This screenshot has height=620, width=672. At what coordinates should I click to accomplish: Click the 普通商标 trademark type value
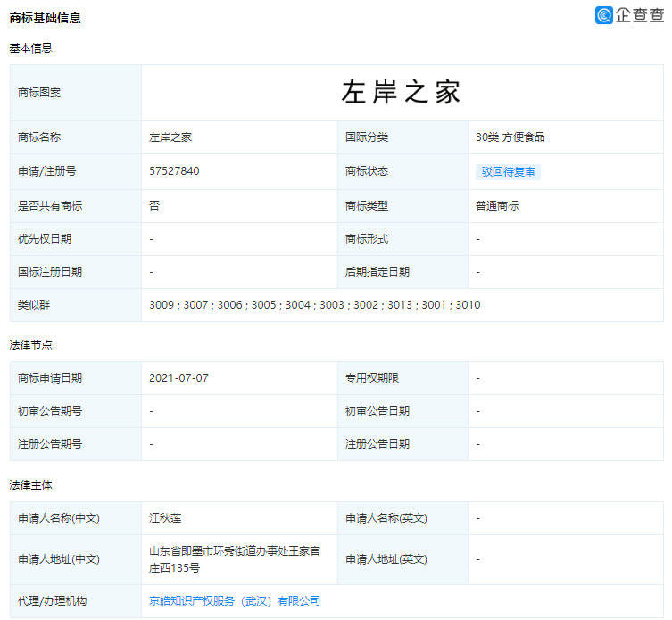point(497,206)
